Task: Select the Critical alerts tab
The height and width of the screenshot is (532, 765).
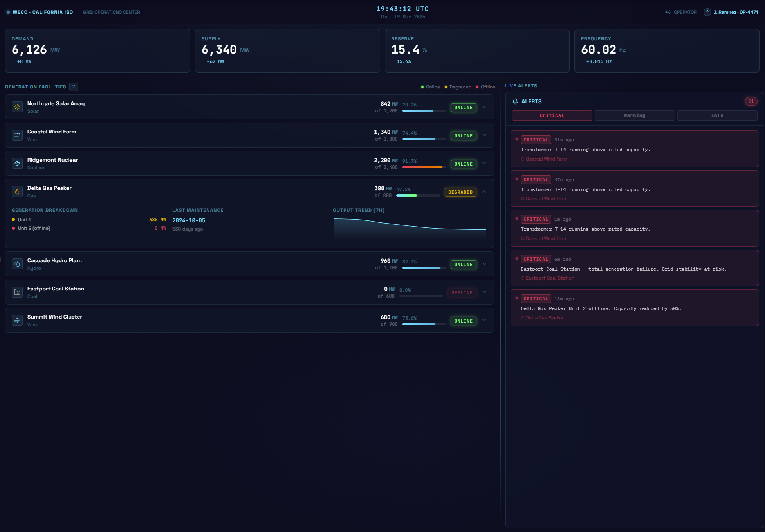Action: point(552,115)
